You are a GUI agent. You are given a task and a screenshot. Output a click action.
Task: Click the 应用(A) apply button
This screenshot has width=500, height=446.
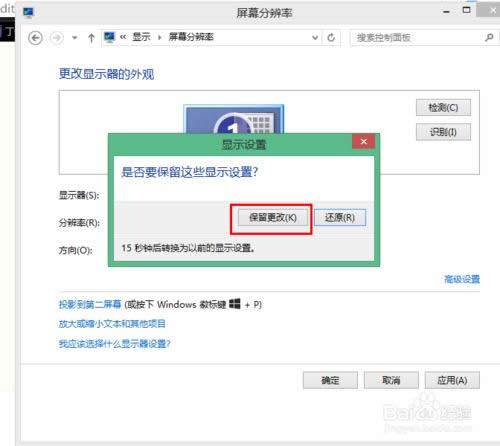click(x=452, y=380)
